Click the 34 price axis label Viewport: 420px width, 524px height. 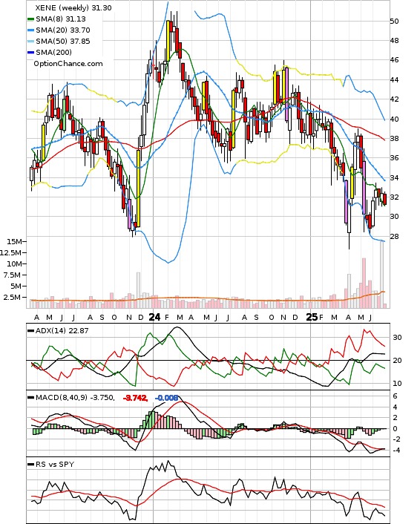pos(394,177)
